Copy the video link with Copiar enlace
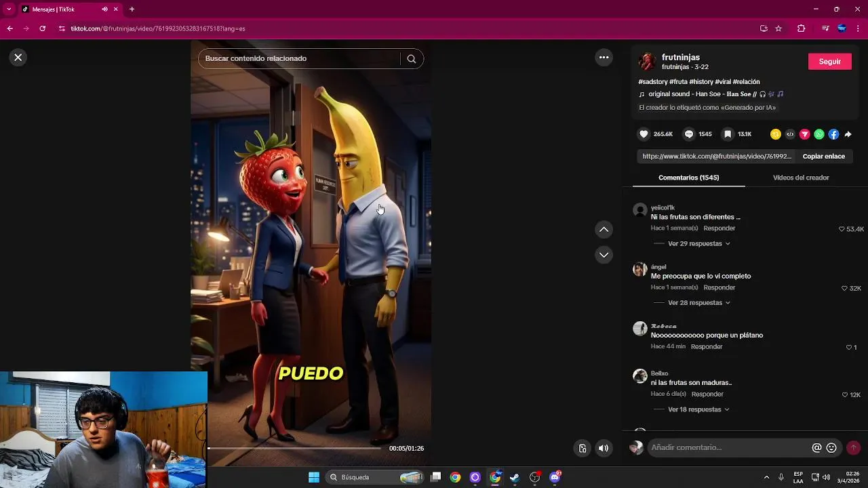 [824, 156]
